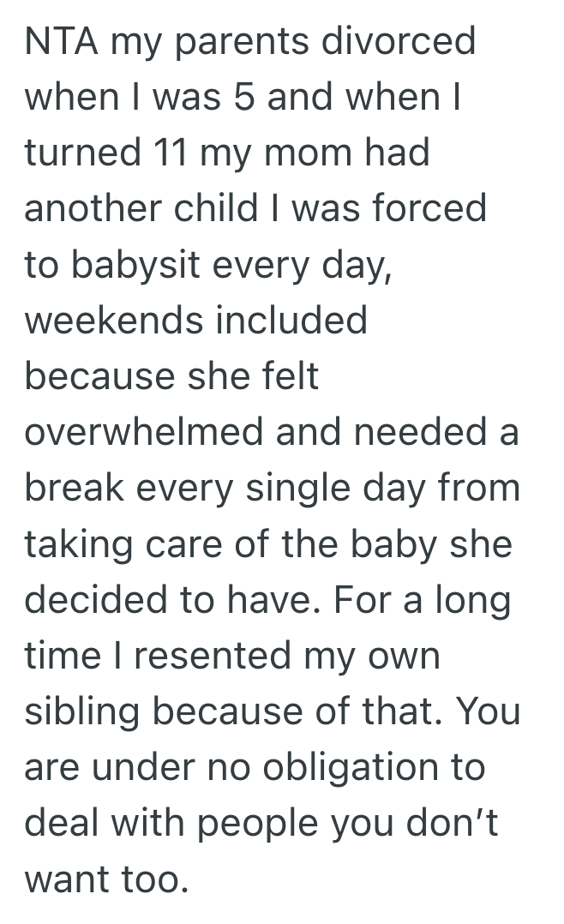The height and width of the screenshot is (924, 564).
Task: Click the word "babysit"
Action: 132,265
